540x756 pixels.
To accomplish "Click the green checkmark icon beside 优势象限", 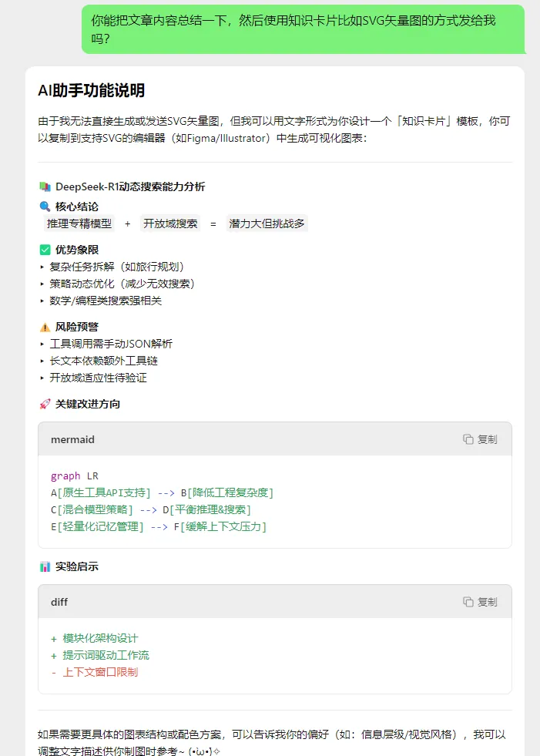I will pos(45,250).
